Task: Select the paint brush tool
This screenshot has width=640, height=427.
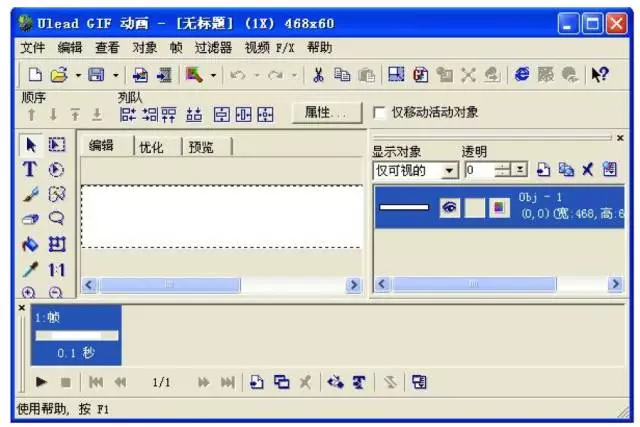Action: tap(31, 194)
